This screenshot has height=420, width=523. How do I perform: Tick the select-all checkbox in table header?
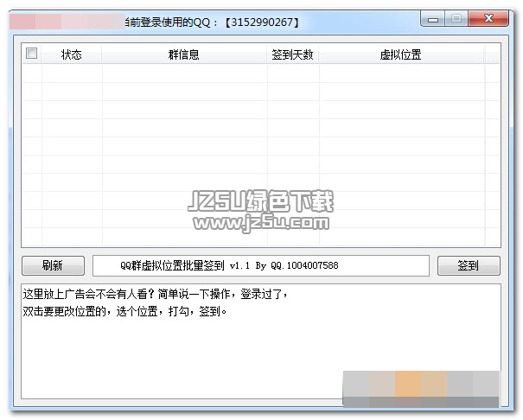31,54
